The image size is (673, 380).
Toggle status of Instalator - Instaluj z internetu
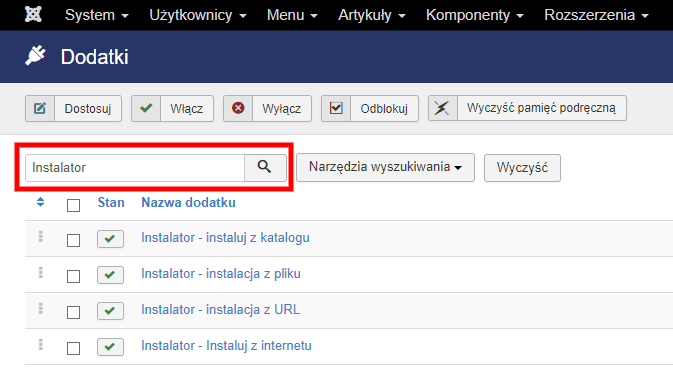[x=110, y=347]
